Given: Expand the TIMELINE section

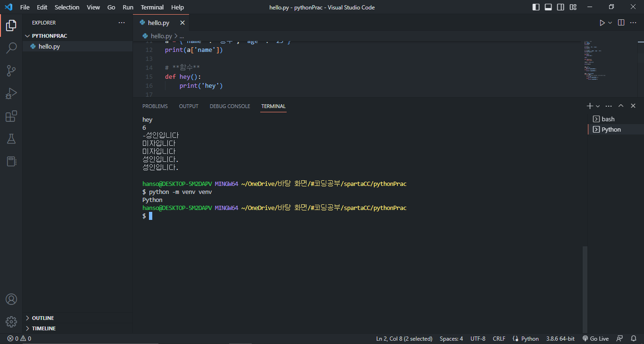Looking at the screenshot, I should tap(77, 328).
